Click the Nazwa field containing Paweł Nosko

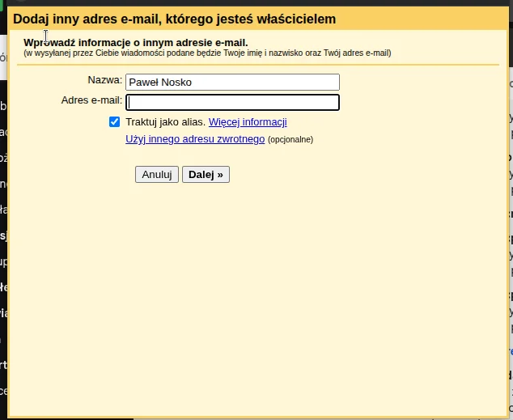(x=232, y=82)
